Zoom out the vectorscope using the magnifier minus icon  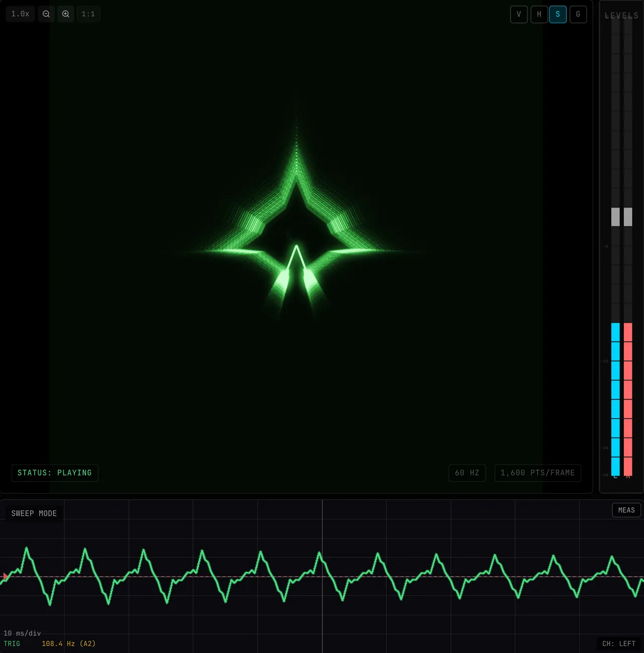tap(46, 14)
